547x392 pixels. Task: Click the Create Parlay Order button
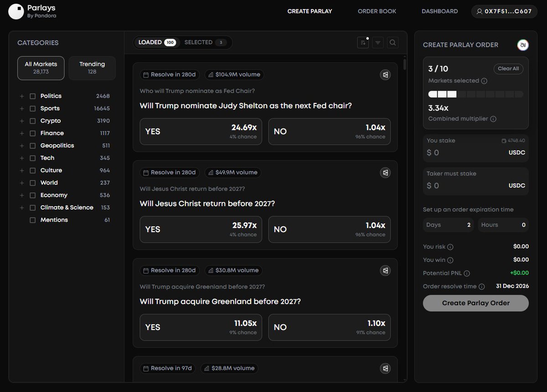476,303
